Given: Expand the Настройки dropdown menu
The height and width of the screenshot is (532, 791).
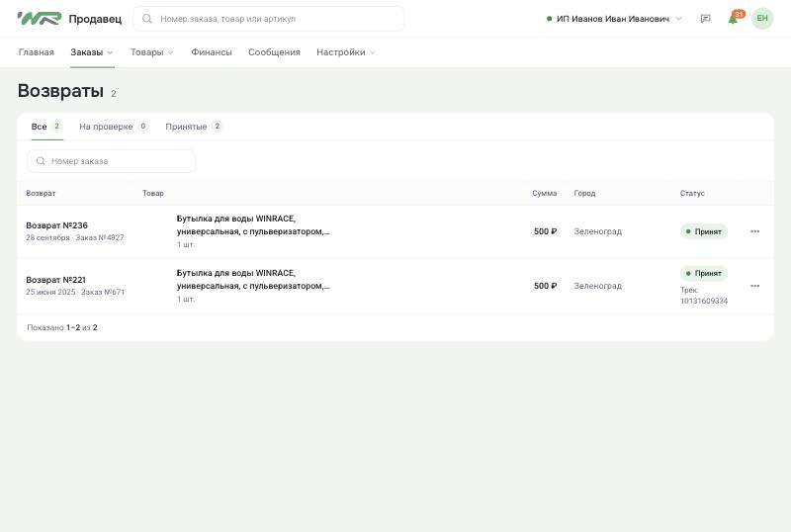Looking at the screenshot, I should pyautogui.click(x=345, y=52).
